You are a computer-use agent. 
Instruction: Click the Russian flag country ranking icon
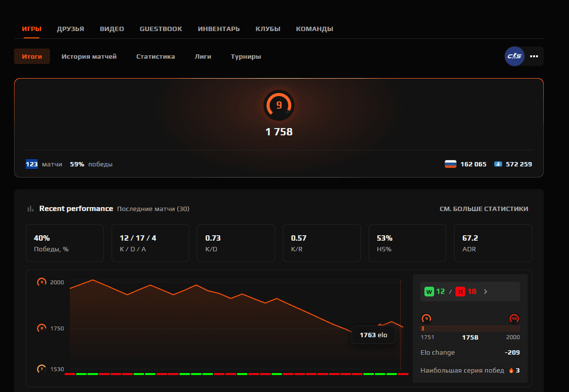click(451, 164)
